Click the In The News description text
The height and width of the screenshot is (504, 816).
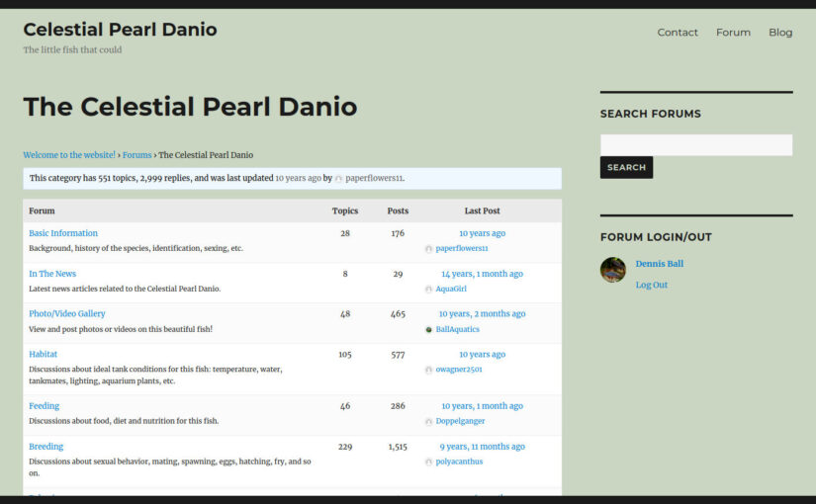click(125, 289)
